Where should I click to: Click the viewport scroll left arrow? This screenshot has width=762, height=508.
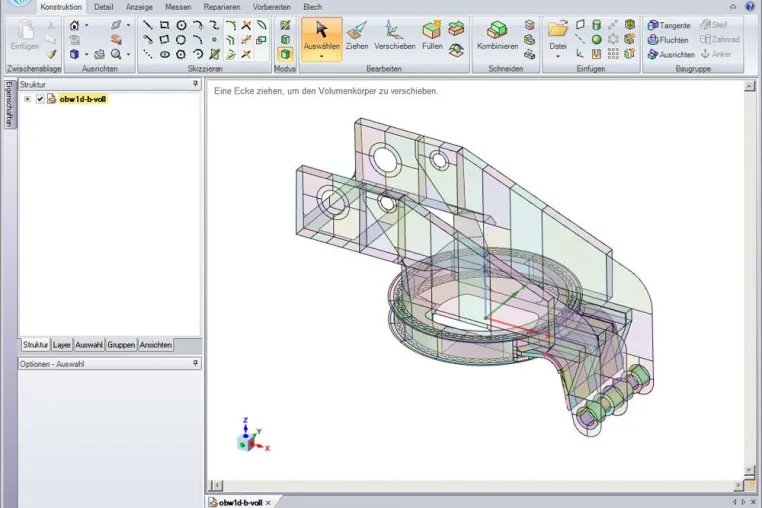pyautogui.click(x=216, y=485)
